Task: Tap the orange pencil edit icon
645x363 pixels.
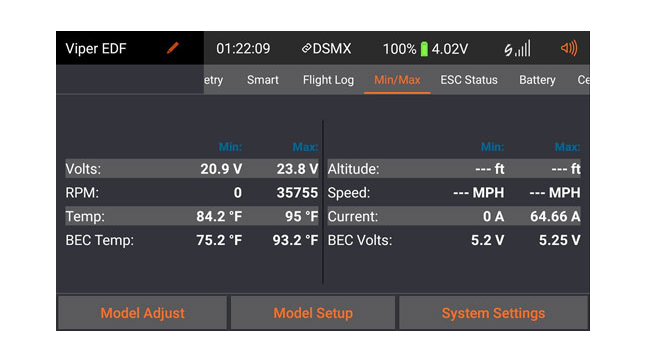Action: point(173,48)
